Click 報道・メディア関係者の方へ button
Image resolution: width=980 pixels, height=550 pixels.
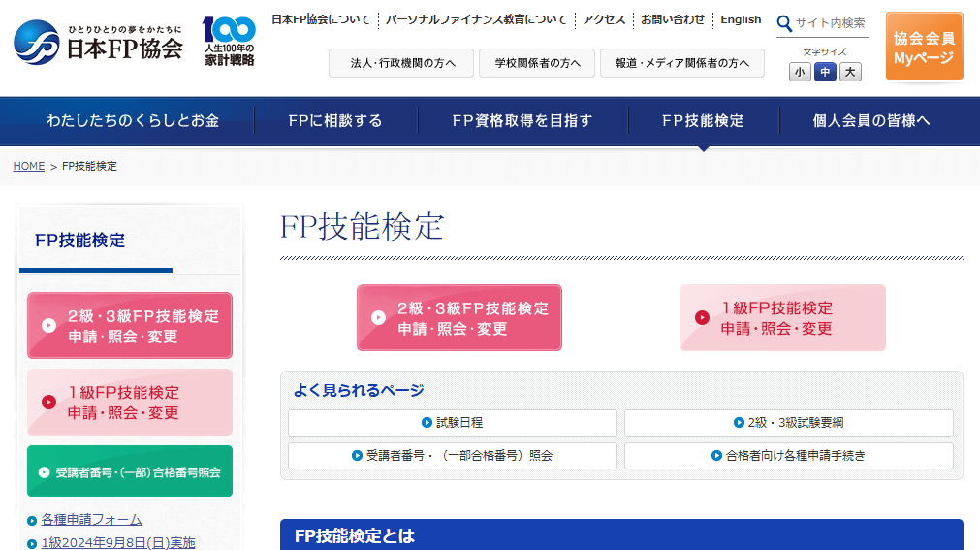tap(681, 63)
